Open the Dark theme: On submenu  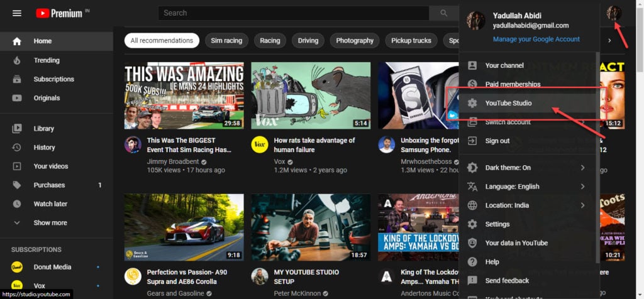529,167
